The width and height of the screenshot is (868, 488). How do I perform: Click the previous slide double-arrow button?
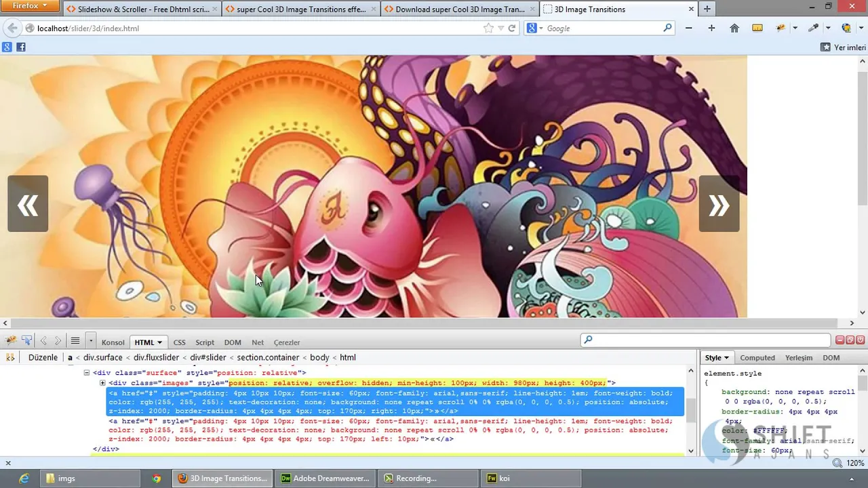coord(28,204)
